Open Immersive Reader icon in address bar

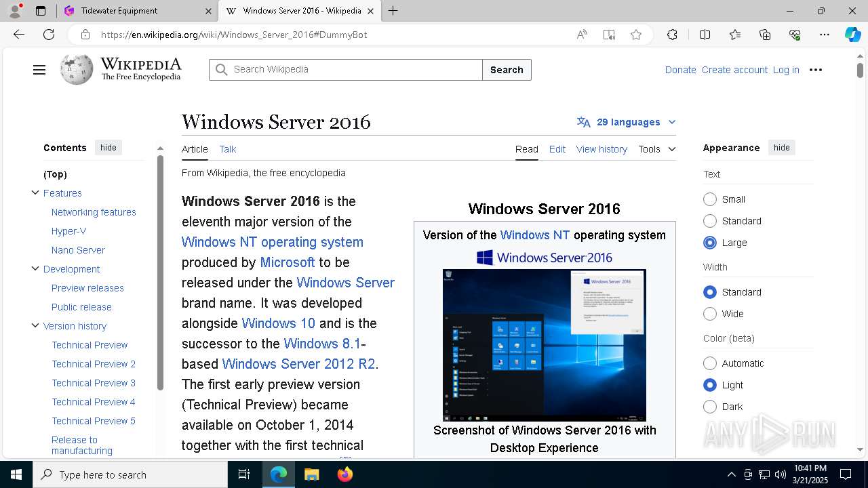[609, 35]
